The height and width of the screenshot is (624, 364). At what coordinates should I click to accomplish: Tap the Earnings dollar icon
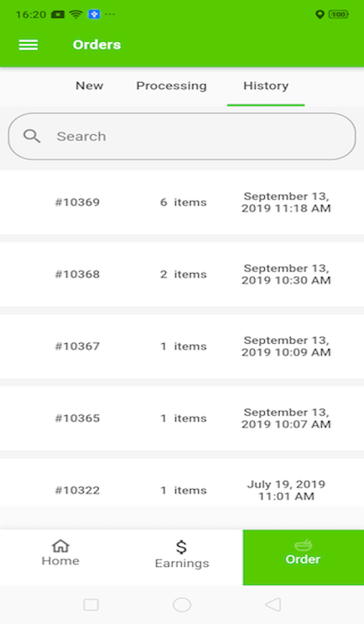[x=182, y=548]
